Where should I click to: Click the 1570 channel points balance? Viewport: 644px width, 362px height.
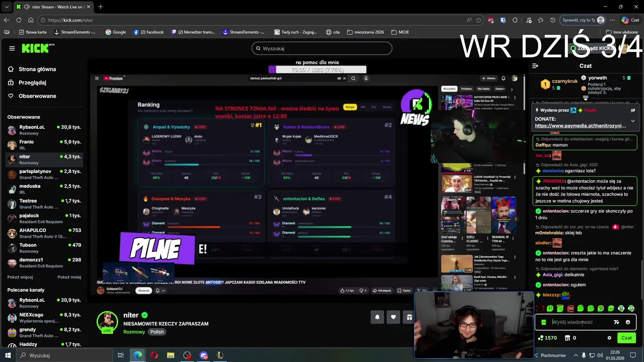click(547, 338)
